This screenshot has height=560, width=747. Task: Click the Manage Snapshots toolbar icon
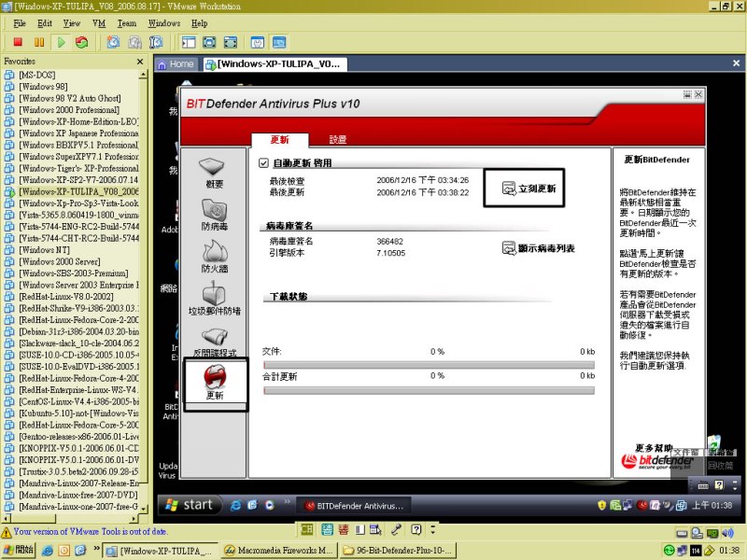click(x=156, y=42)
